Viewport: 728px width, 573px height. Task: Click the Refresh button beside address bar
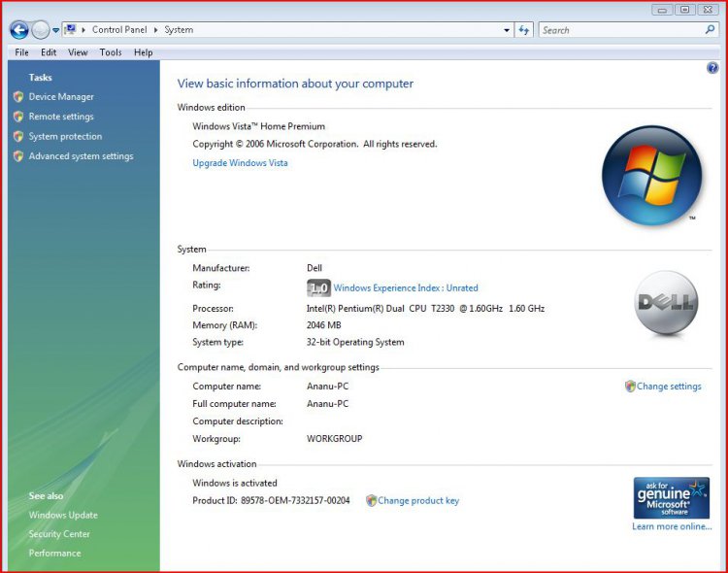[524, 30]
